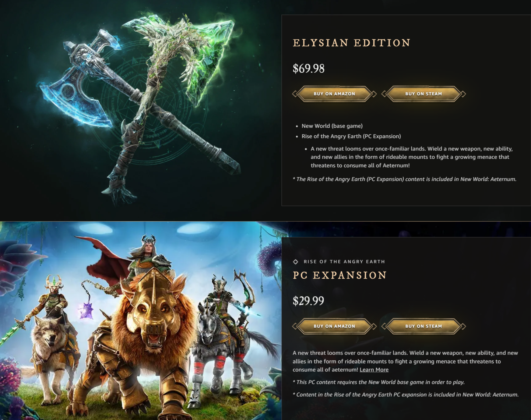Click the $29.99 price

click(x=308, y=301)
